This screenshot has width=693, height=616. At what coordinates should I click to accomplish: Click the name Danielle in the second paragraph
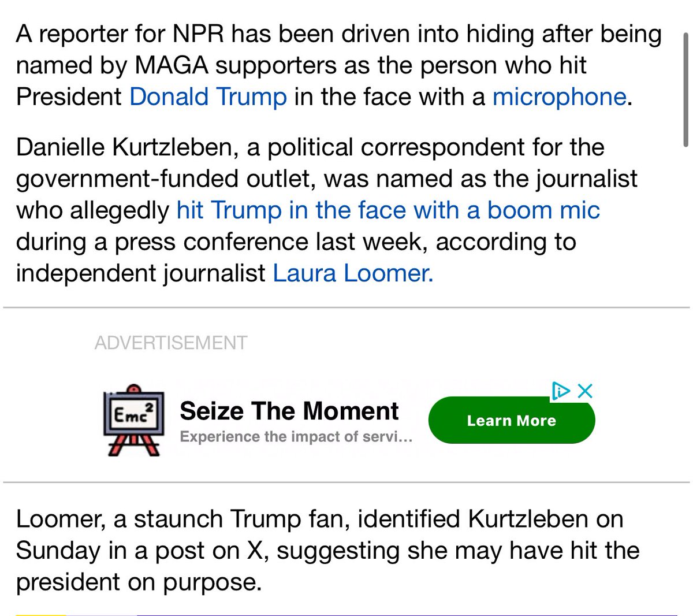point(60,147)
